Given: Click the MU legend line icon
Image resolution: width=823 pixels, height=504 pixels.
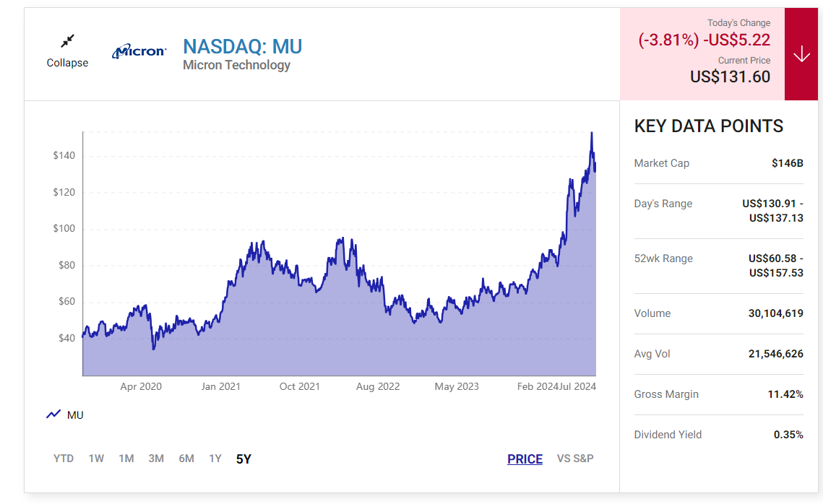Looking at the screenshot, I should (53, 414).
